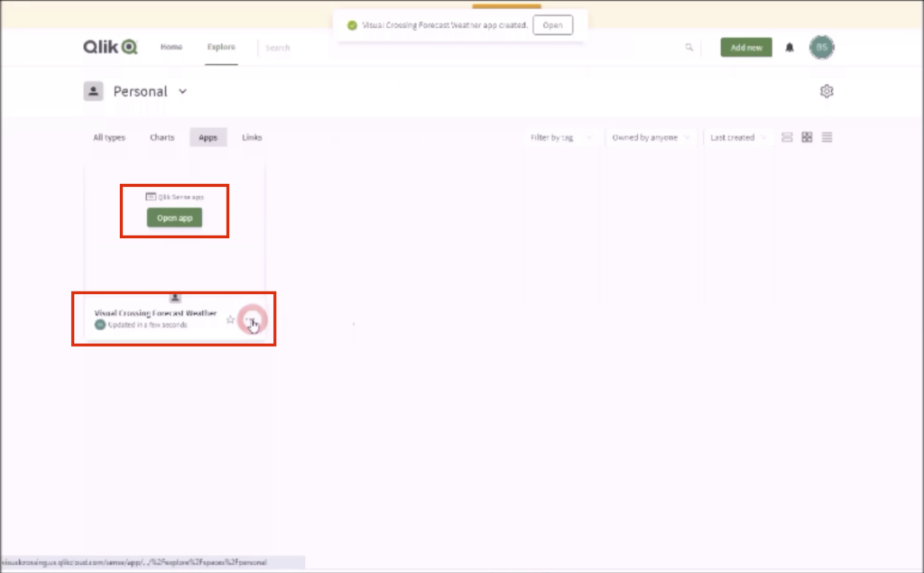Click the Search input field
This screenshot has height=573, width=924.
pyautogui.click(x=468, y=47)
